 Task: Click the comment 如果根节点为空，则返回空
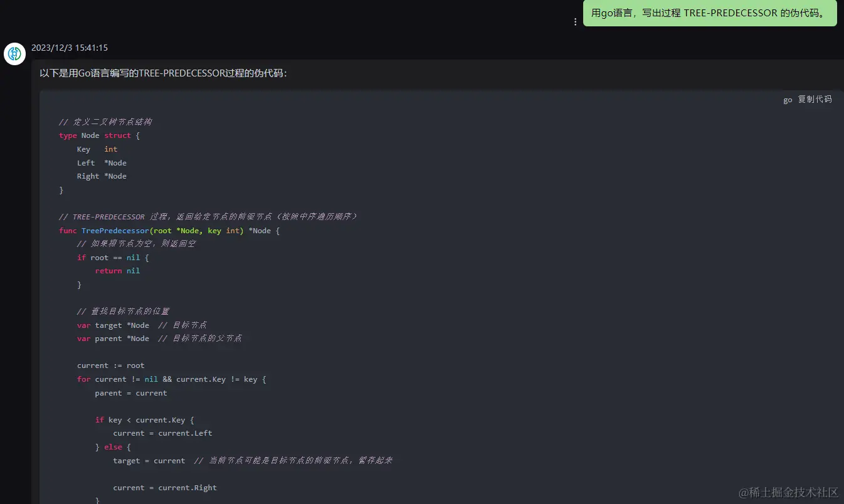[x=136, y=243]
